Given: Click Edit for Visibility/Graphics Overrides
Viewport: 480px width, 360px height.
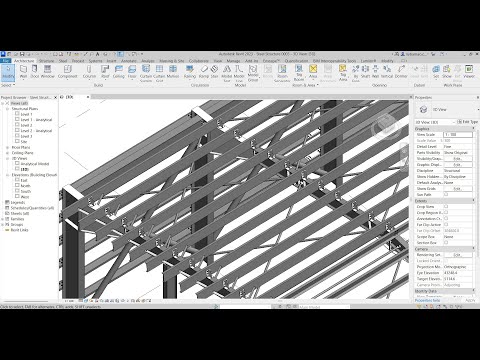Looking at the screenshot, I should pos(458,159).
